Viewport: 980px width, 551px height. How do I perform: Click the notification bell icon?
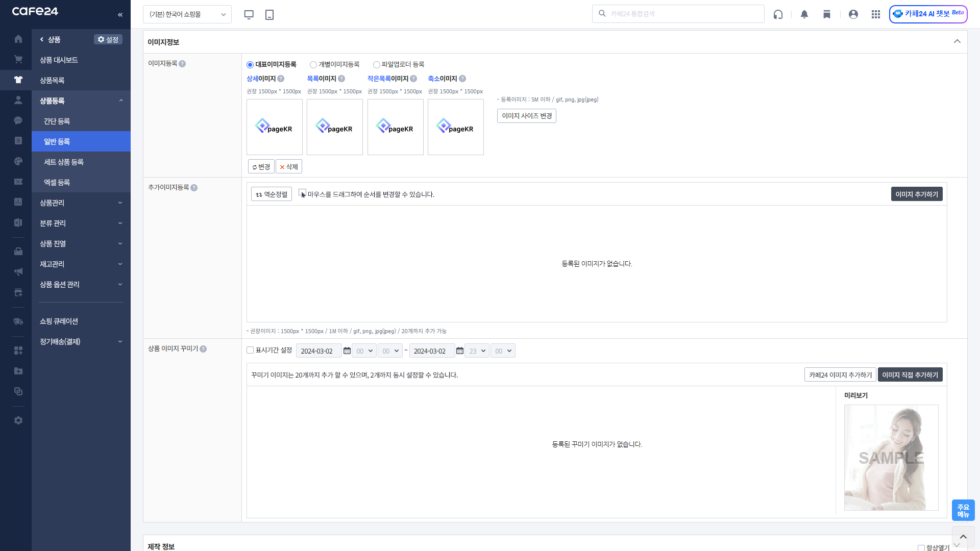pyautogui.click(x=804, y=14)
